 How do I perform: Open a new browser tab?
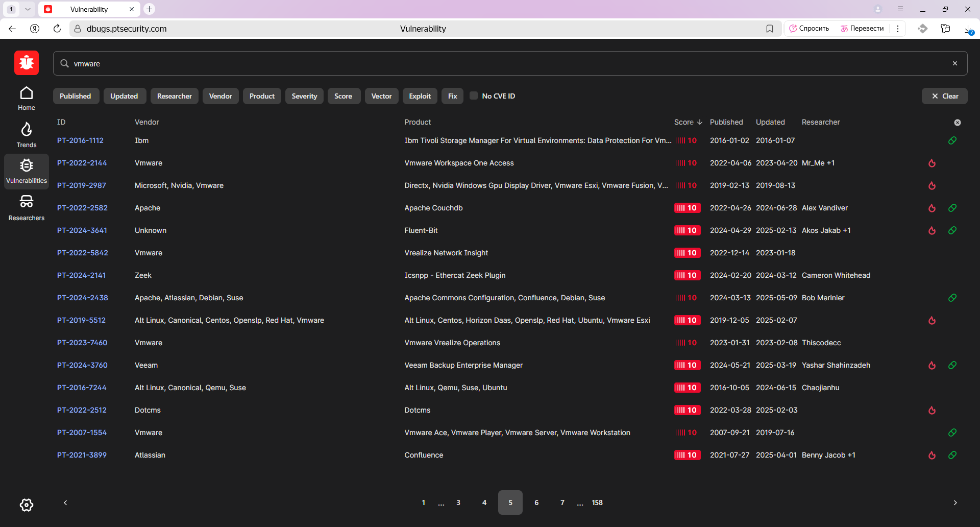tap(149, 9)
